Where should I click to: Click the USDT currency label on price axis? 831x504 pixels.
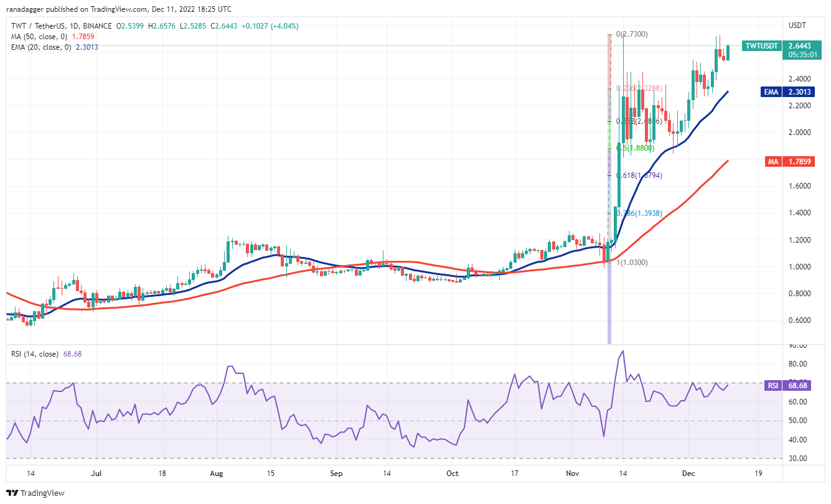click(797, 26)
